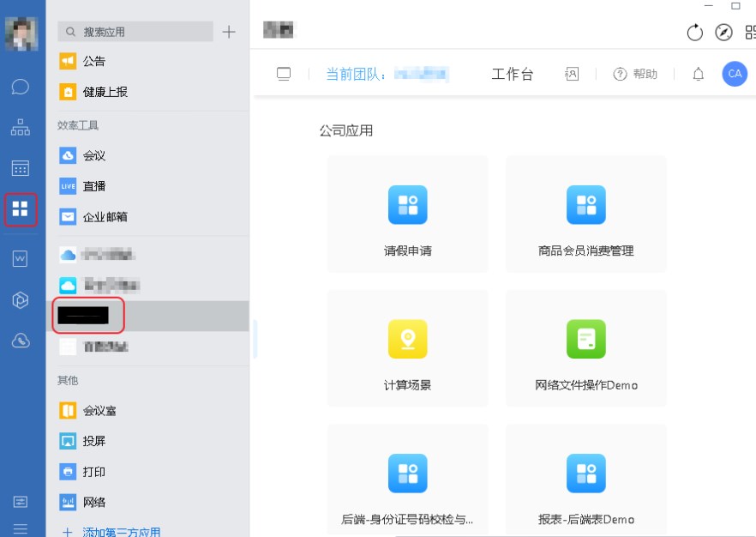The height and width of the screenshot is (537, 756).
Task: Click the refresh icon at top right
Action: [694, 33]
